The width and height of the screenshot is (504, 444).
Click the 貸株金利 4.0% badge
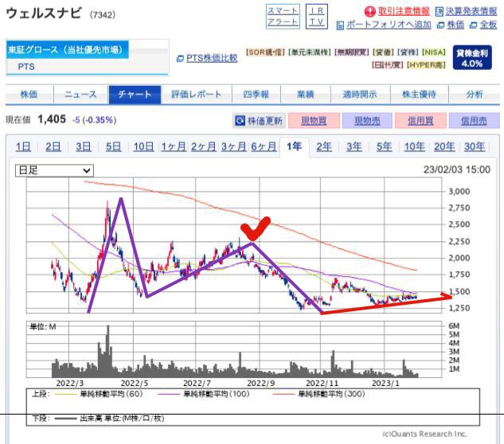point(472,57)
